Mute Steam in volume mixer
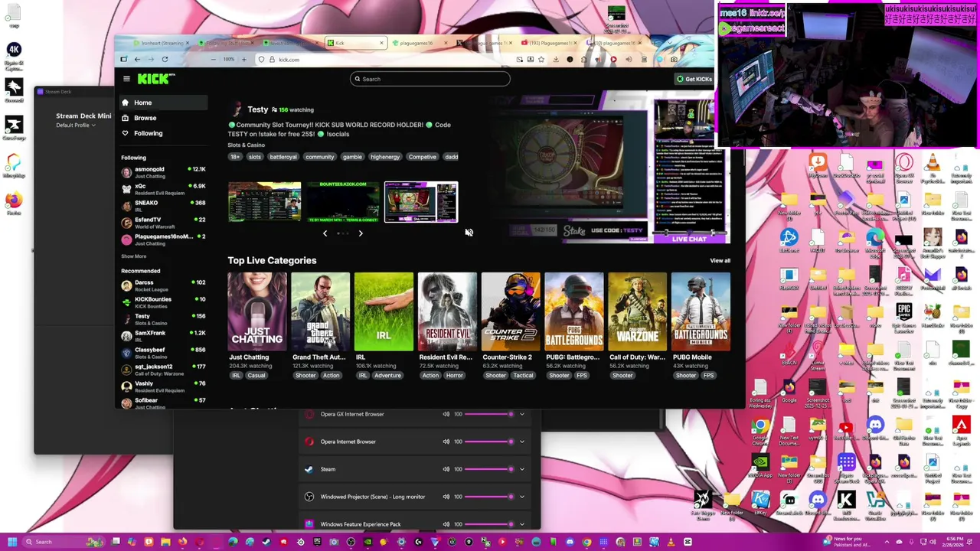980x551 pixels. pos(446,469)
